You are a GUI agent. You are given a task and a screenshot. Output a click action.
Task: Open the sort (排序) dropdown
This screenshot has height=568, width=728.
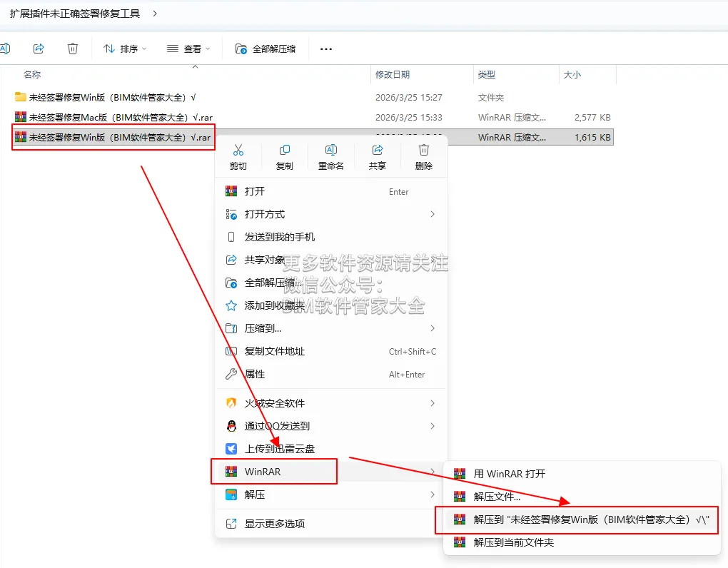tap(124, 49)
